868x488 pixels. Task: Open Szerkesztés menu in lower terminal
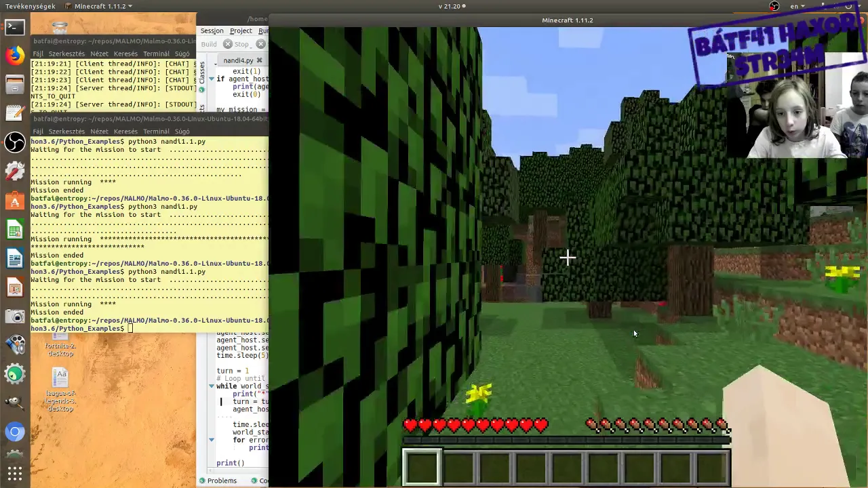tap(66, 131)
